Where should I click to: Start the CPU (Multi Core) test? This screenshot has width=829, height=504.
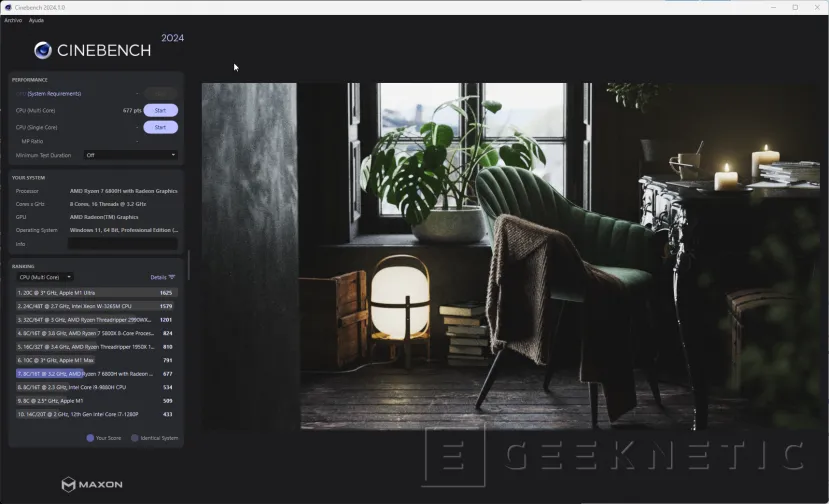[160, 111]
